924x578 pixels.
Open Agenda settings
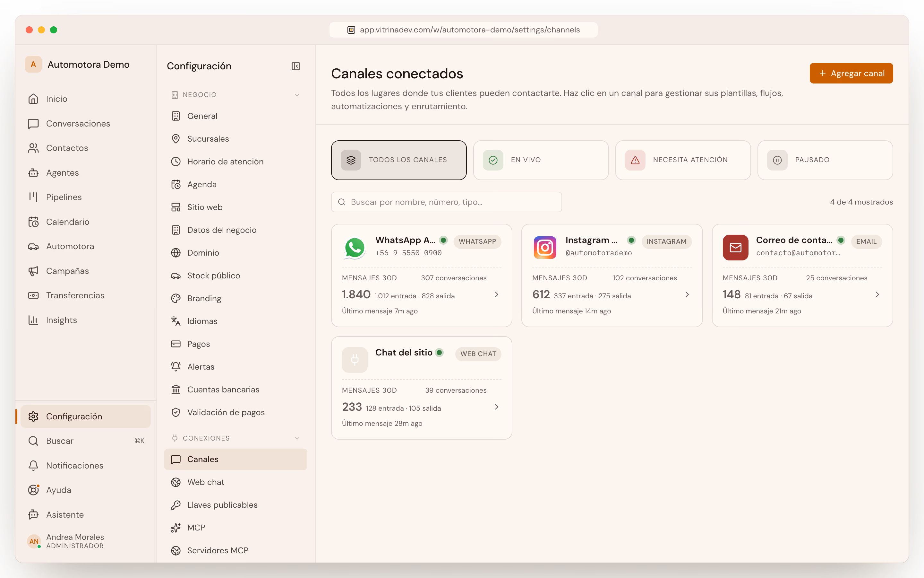point(235,184)
